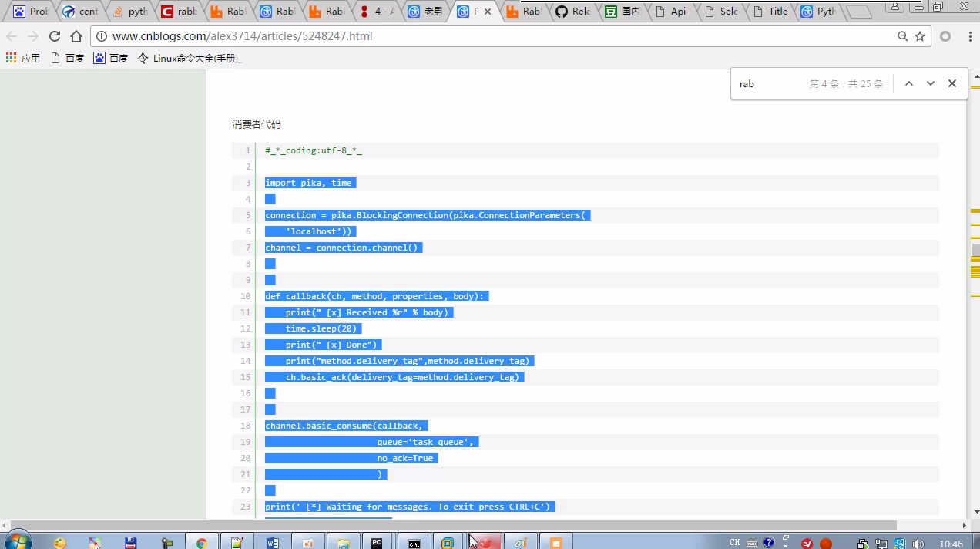Click the '#_*_coding:utf-8_*_' line
The height and width of the screenshot is (549, 980).
(x=314, y=150)
